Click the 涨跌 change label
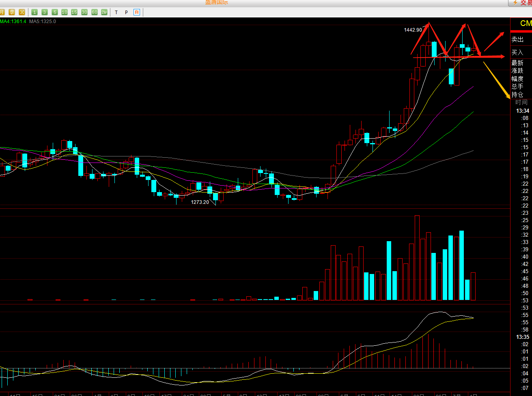Image resolution: width=532 pixels, height=396 pixels. [517, 71]
